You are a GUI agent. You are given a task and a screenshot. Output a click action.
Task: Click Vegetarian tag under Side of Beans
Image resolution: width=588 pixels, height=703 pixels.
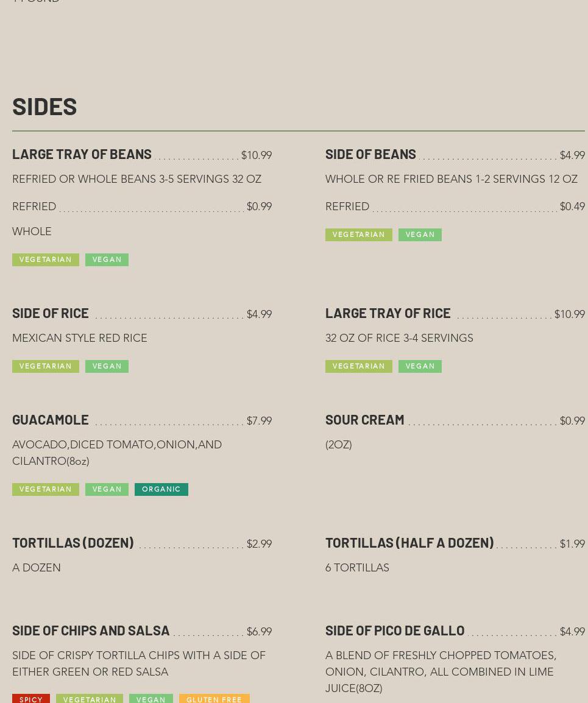pos(358,235)
